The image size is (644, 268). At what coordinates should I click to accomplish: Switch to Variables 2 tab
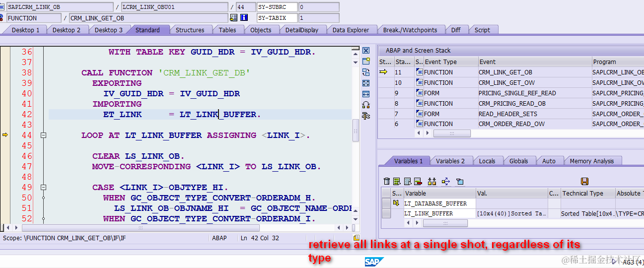[451, 161]
